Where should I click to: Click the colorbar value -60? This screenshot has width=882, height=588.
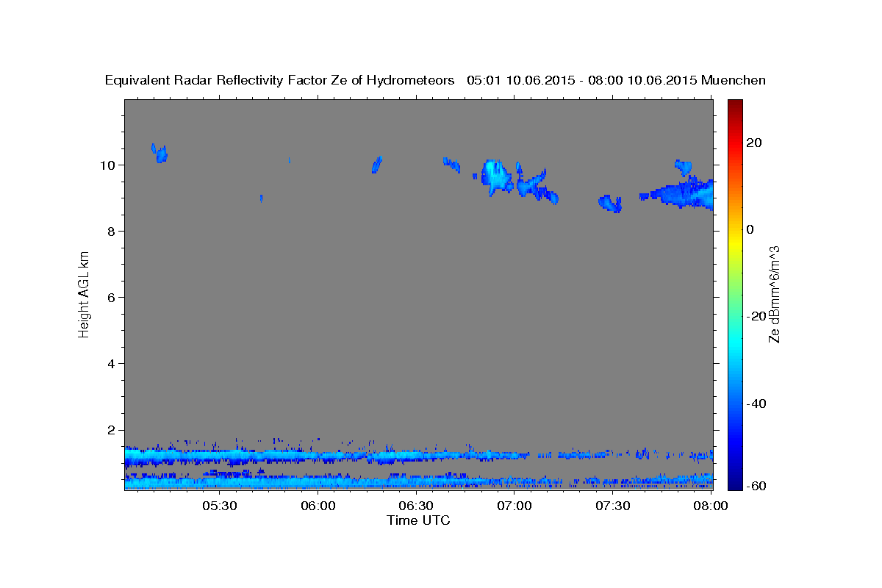pyautogui.click(x=756, y=486)
